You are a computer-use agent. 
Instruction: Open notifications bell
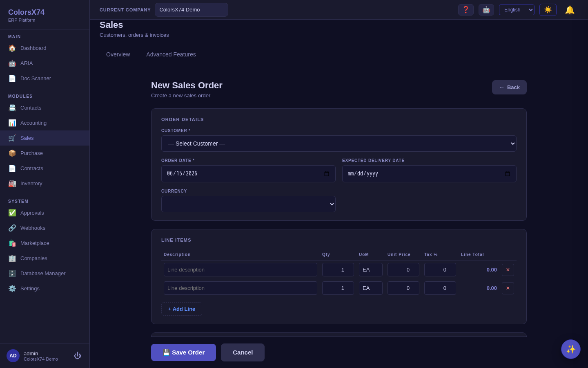570,10
